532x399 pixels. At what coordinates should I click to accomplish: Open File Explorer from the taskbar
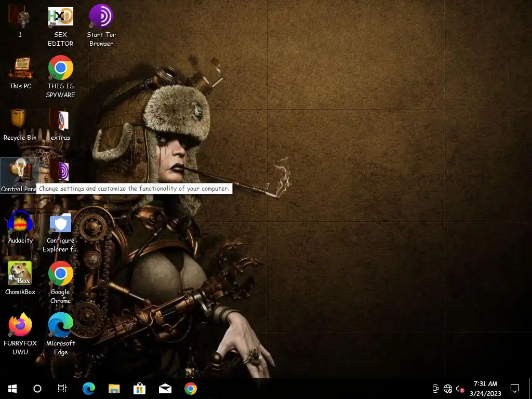114,389
